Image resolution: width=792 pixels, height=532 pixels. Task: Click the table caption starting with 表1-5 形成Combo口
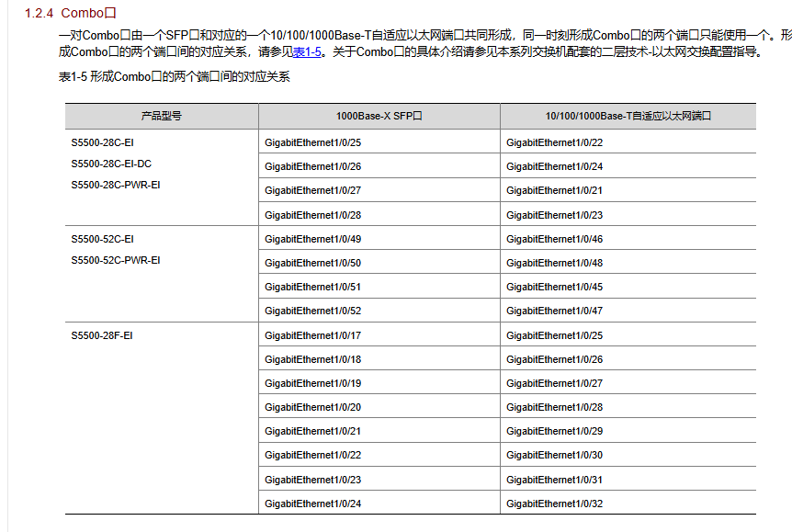(x=174, y=77)
